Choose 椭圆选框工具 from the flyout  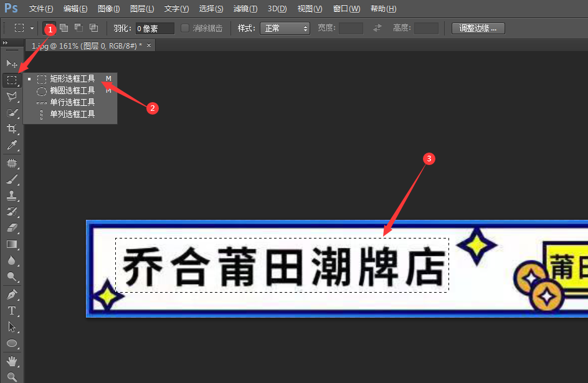pos(72,90)
